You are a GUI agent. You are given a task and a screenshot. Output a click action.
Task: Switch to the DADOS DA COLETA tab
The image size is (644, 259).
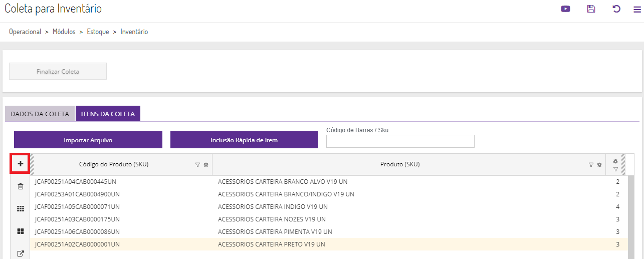point(40,114)
